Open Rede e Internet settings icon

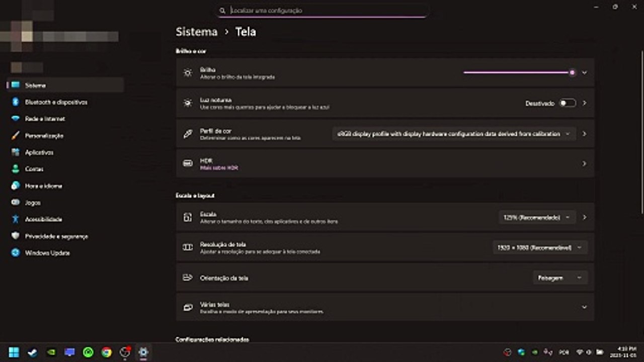coord(16,119)
